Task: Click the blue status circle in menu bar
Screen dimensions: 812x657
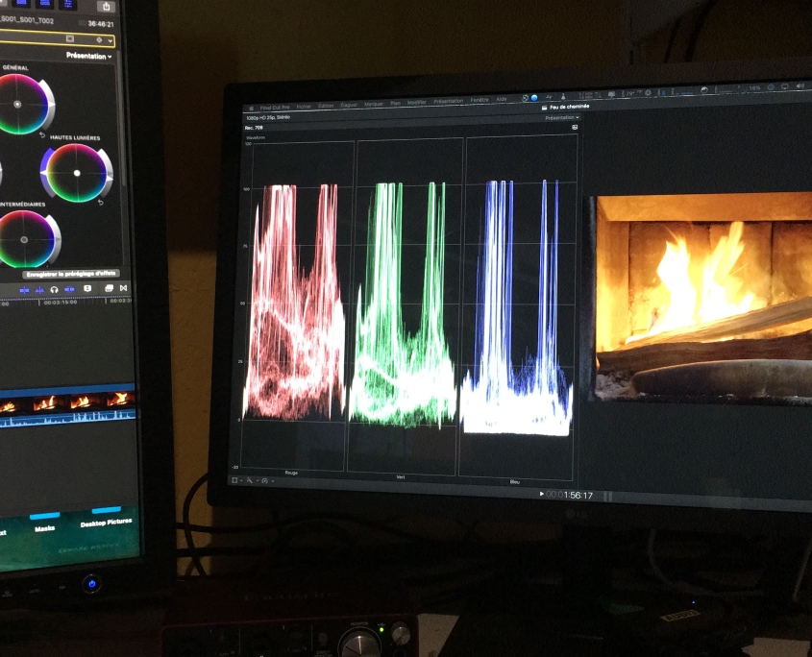Action: tap(534, 97)
